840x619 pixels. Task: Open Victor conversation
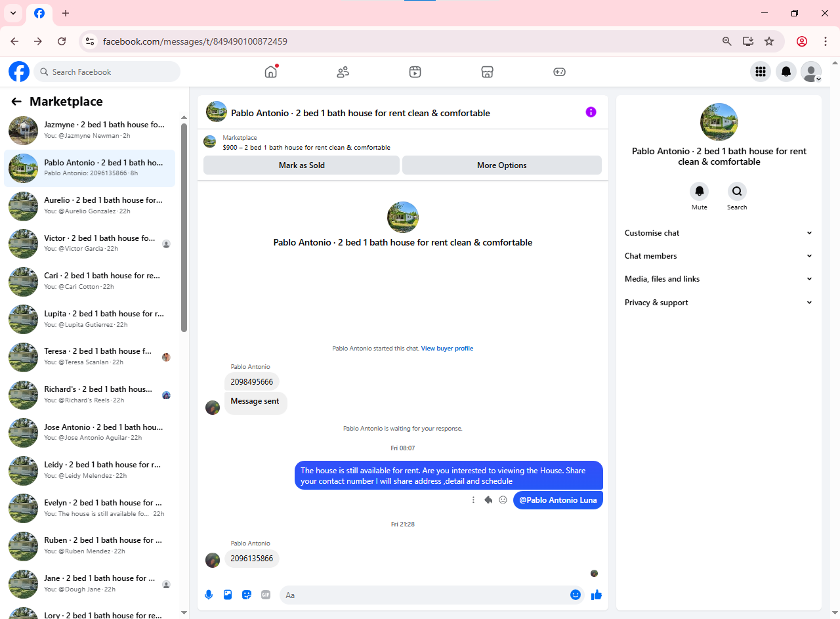pos(90,244)
